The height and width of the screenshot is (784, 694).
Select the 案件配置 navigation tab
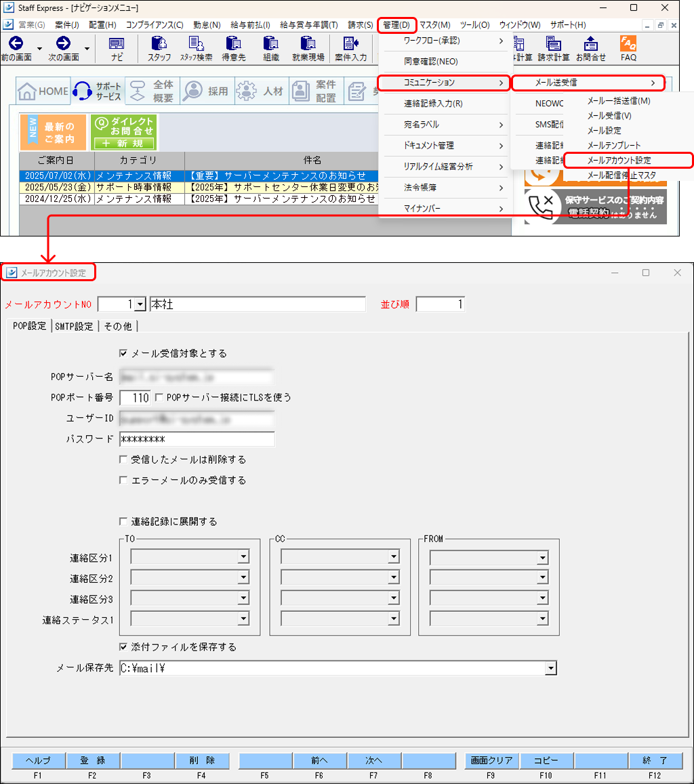coord(316,91)
